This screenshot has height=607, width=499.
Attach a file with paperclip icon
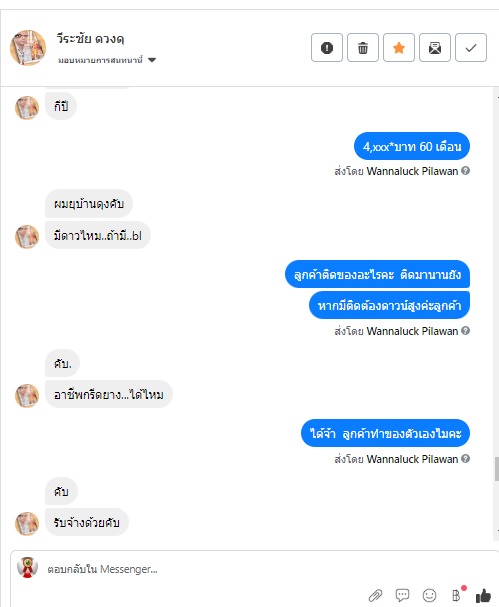(x=375, y=595)
